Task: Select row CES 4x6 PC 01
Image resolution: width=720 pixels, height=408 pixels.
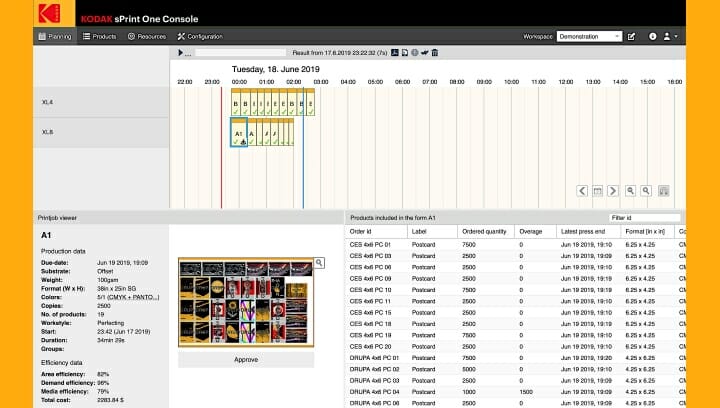Action: click(x=515, y=245)
